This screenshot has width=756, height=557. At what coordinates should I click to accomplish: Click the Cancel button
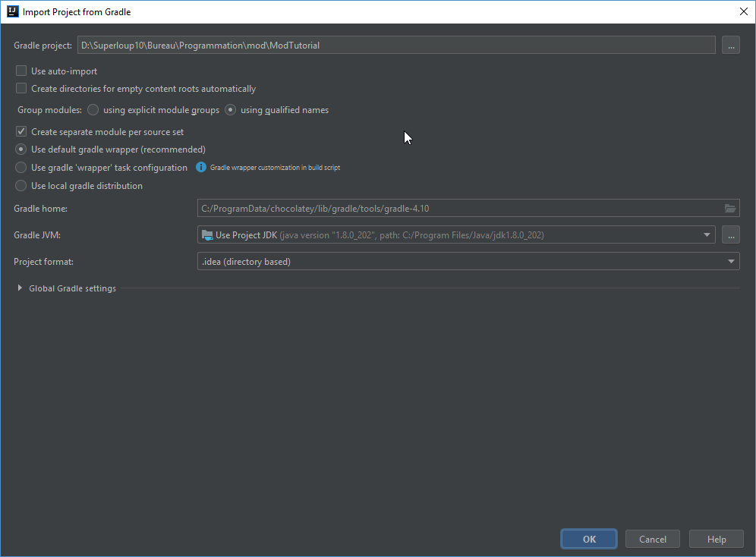652,539
